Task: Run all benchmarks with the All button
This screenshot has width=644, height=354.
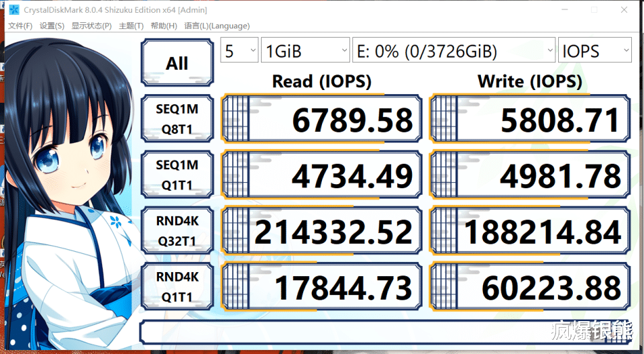Action: tap(177, 62)
